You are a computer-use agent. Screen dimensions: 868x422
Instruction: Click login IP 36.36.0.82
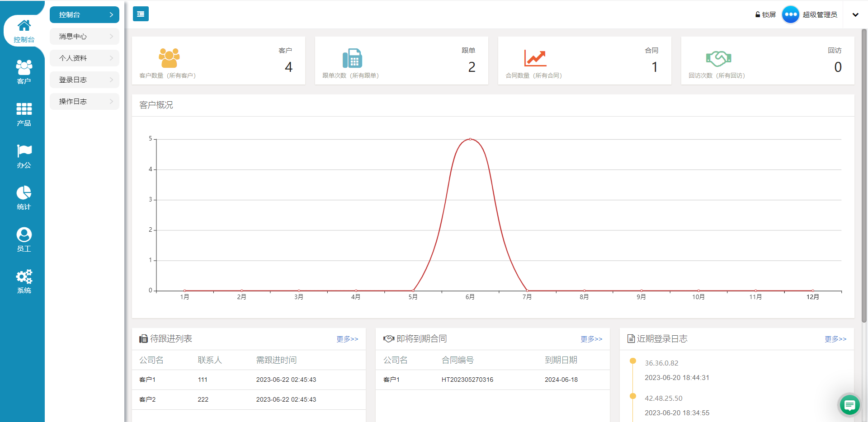pos(661,363)
